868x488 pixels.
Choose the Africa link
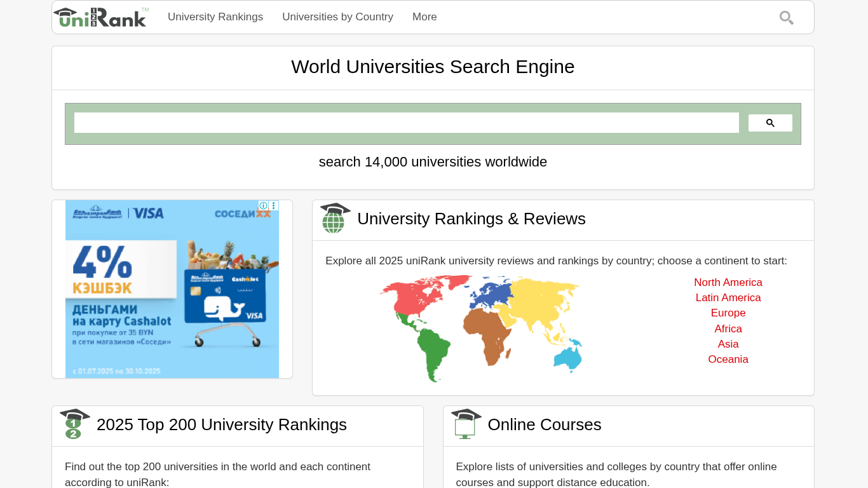(728, 329)
